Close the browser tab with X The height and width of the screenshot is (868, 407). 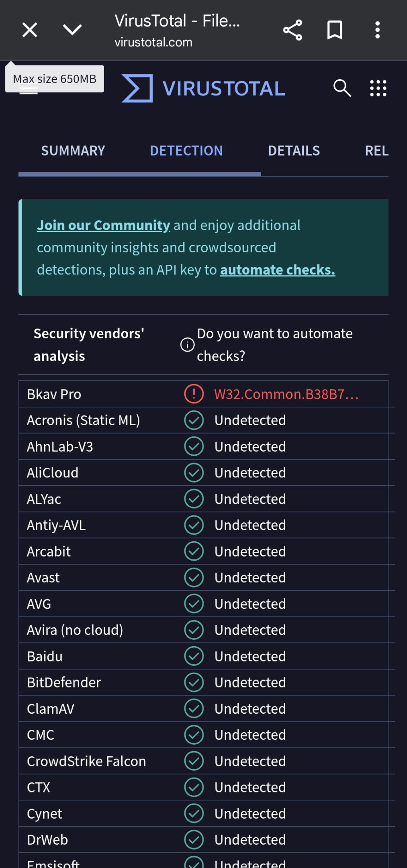[x=30, y=30]
